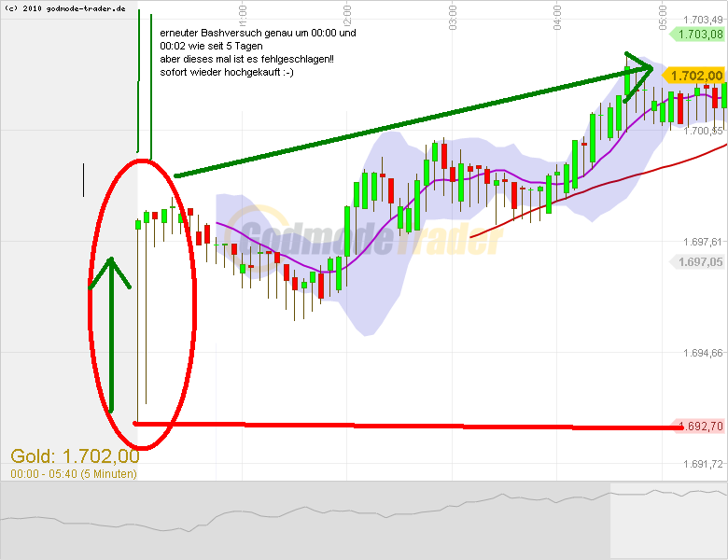
Task: Click the 'aber dieses mal ist es fehlgeschlagen' line
Action: click(246, 59)
